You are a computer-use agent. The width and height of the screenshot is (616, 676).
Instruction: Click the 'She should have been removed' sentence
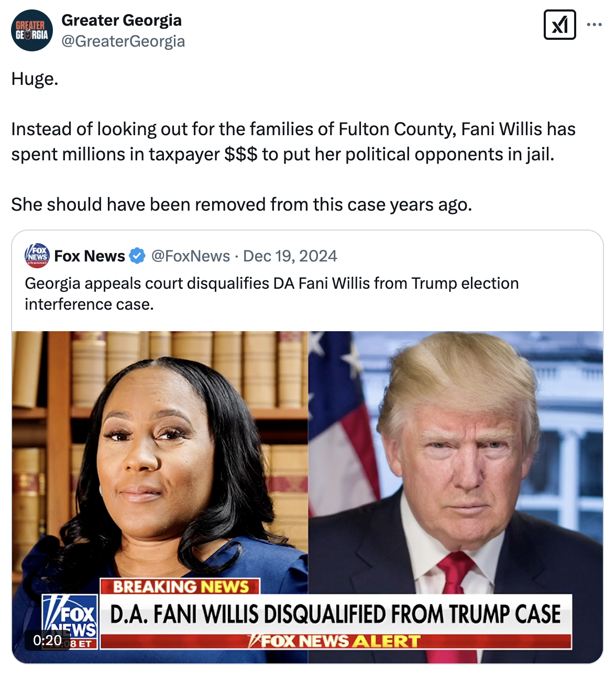click(241, 204)
